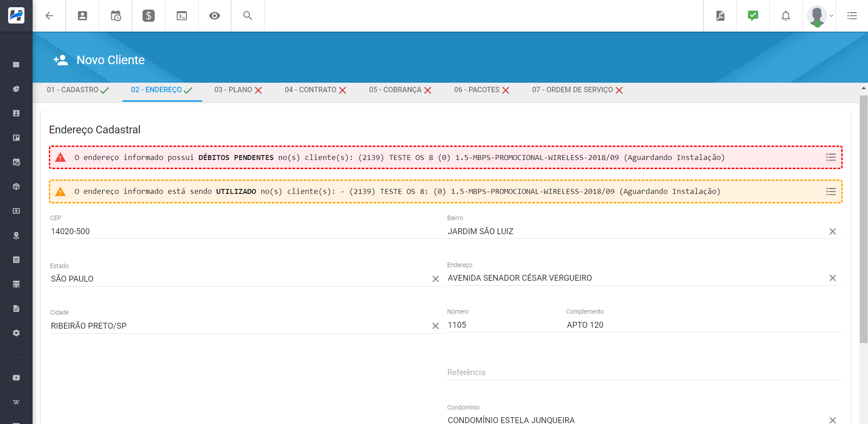Open the money bill icon in sidebar
This screenshot has height=424, width=868.
16,211
